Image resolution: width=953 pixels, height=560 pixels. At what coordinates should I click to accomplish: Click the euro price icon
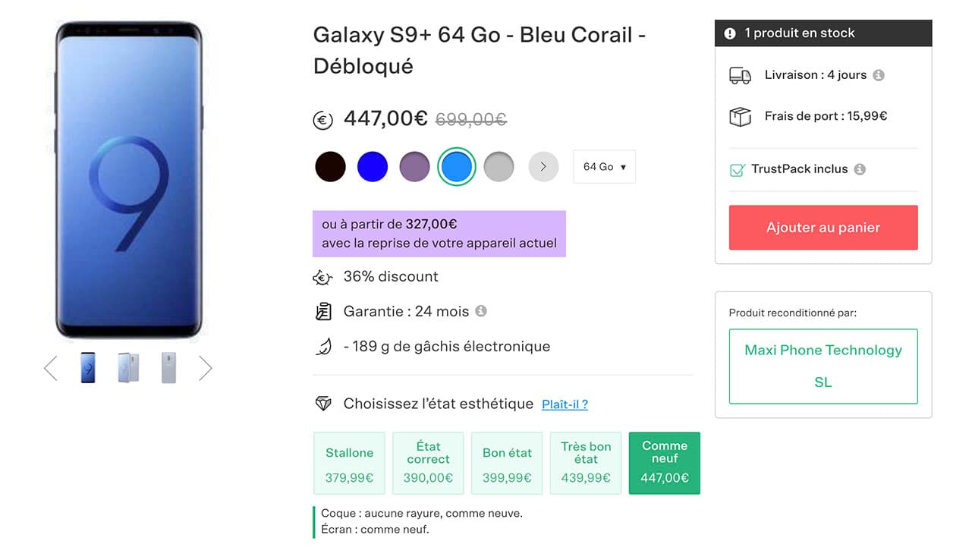point(323,120)
